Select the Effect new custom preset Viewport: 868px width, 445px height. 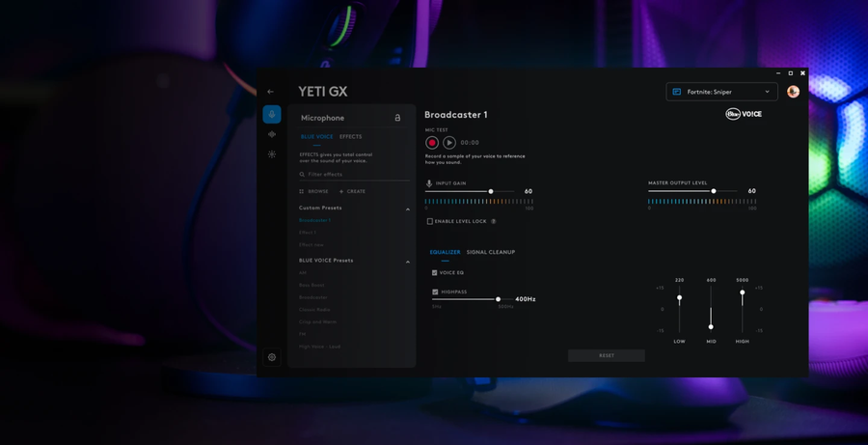click(x=312, y=244)
